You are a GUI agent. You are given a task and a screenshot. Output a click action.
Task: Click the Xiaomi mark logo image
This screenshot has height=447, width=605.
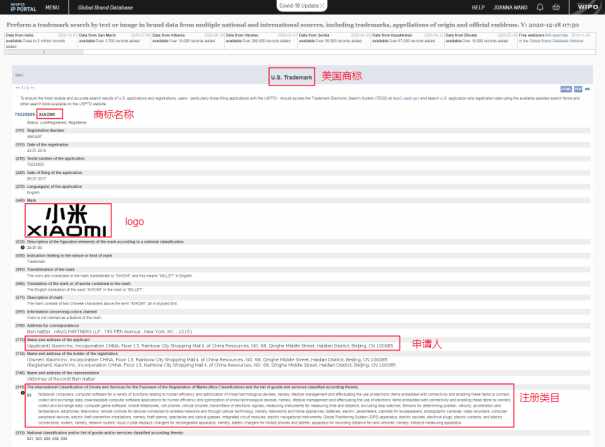[x=68, y=220]
